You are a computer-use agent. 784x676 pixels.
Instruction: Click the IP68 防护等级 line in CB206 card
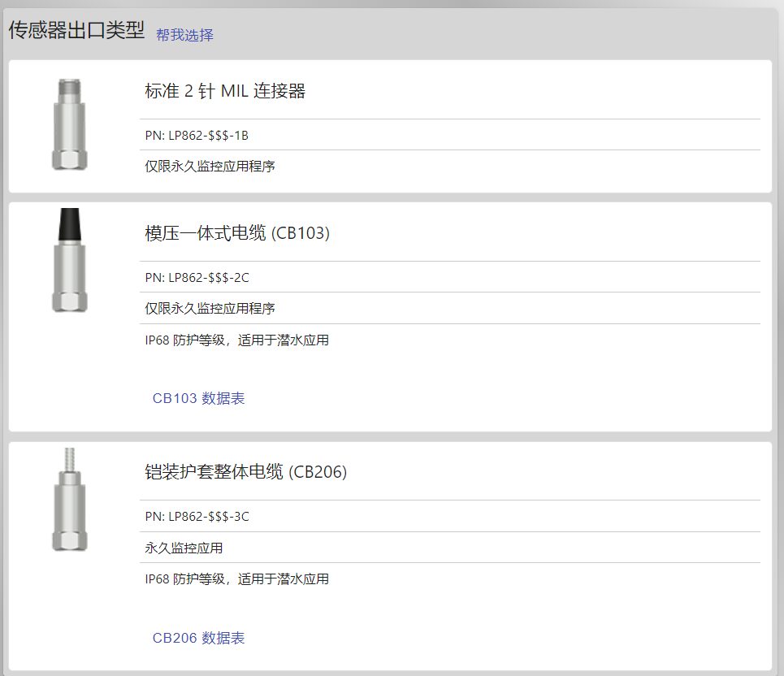[x=237, y=579]
